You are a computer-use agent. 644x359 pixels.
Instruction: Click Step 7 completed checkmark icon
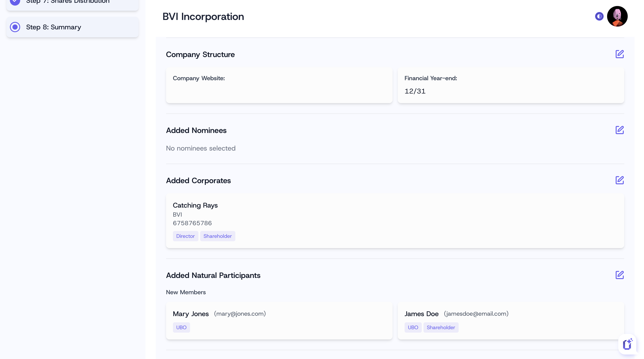click(x=15, y=2)
